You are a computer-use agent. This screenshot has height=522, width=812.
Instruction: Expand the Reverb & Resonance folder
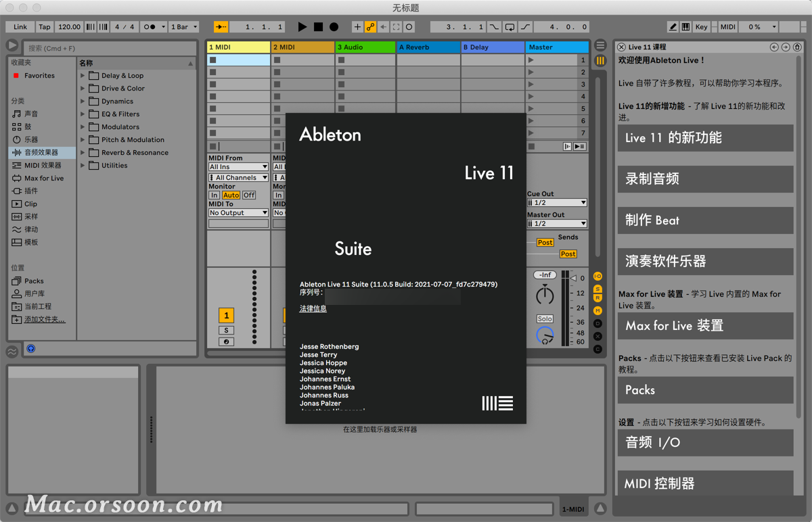(83, 153)
